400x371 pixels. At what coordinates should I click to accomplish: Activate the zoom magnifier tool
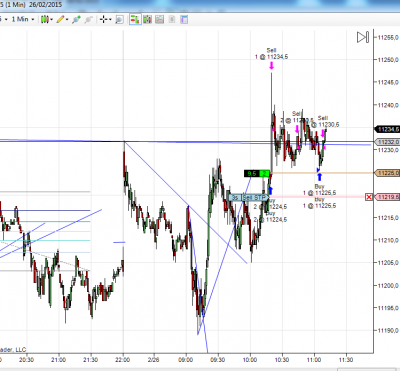119,19
